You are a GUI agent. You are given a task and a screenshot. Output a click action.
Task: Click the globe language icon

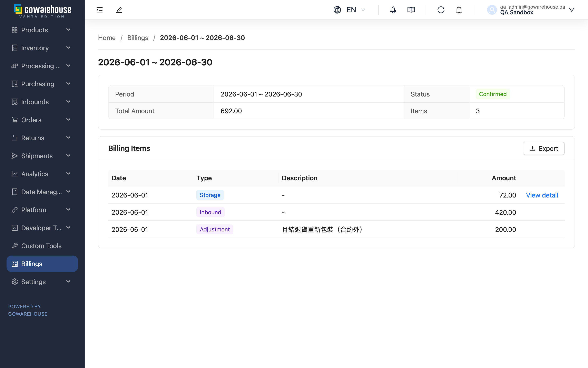tap(337, 10)
